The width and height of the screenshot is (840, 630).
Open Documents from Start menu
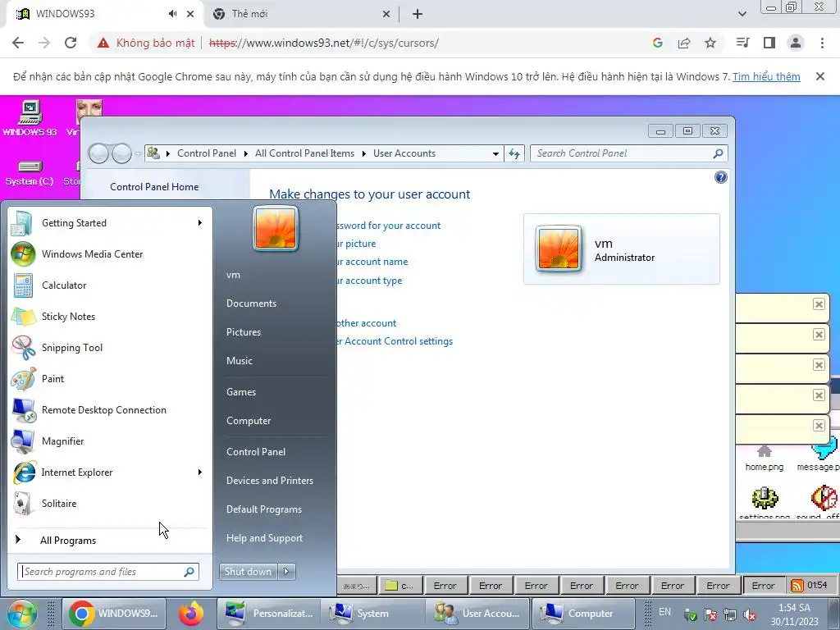click(x=251, y=304)
